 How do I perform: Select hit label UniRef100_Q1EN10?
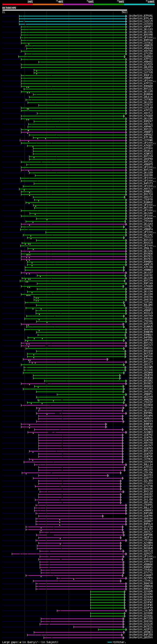click(141, 57)
